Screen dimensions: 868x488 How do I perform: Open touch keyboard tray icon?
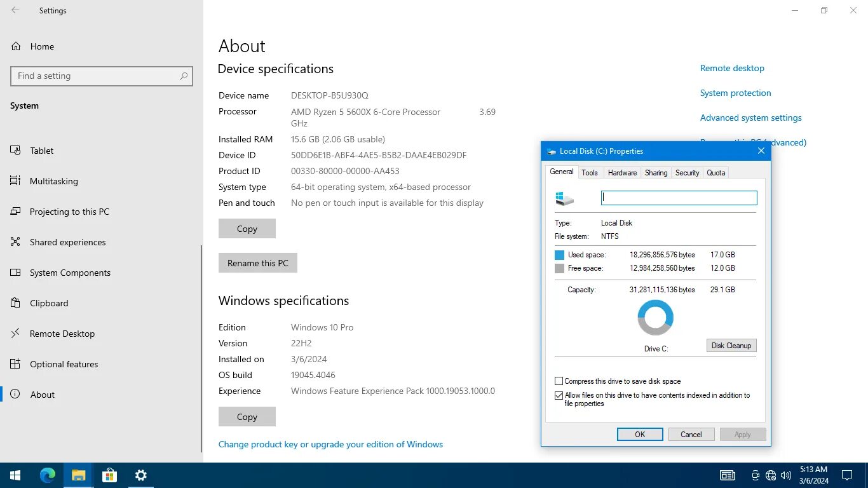point(728,475)
